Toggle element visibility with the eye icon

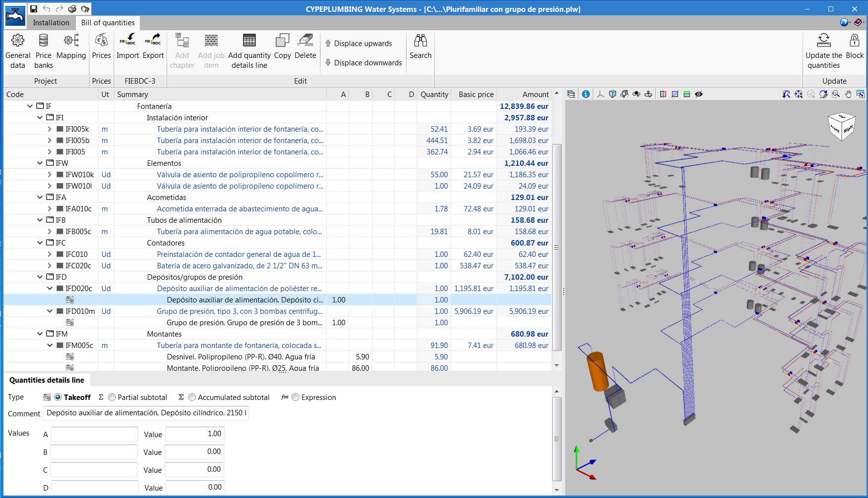click(x=699, y=94)
